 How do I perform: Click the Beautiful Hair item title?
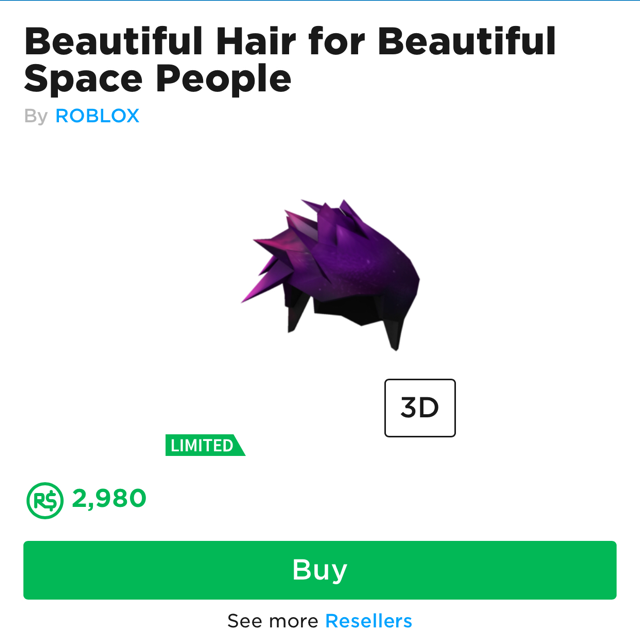click(290, 60)
